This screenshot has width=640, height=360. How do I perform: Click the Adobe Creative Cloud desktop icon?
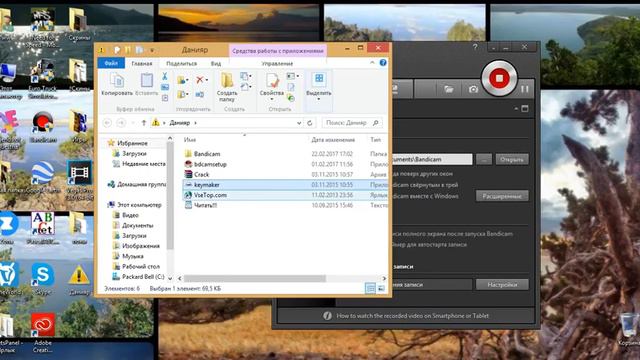coord(43,325)
